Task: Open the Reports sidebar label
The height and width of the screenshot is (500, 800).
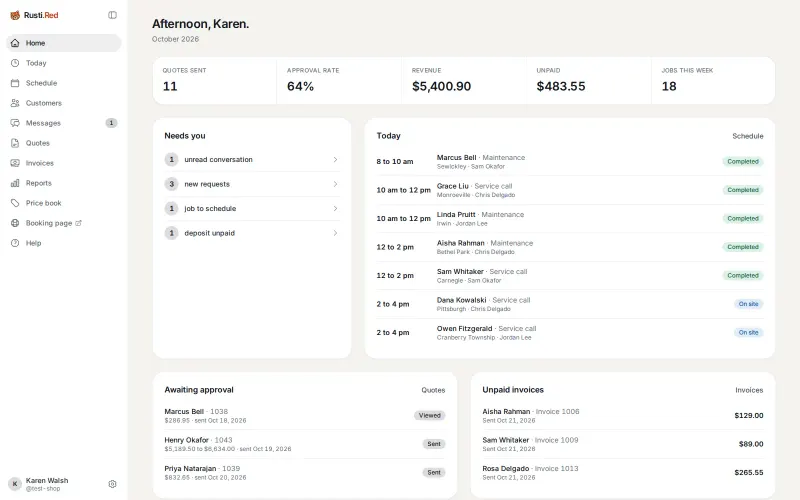Action: [39, 183]
